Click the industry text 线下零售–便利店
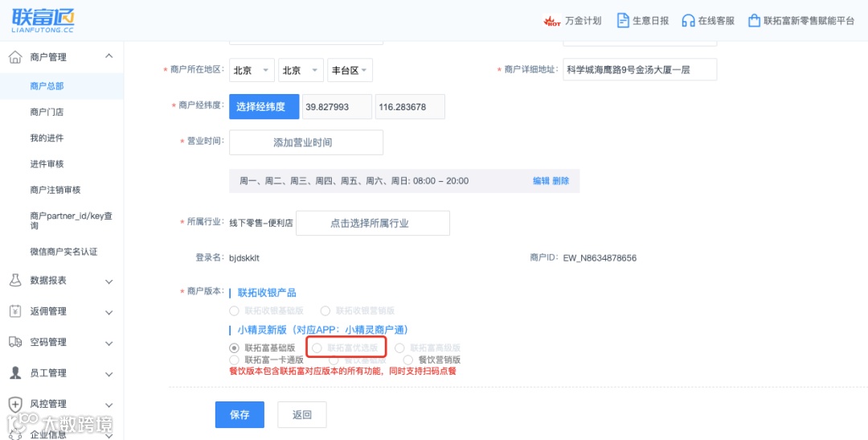Image resolution: width=868 pixels, height=440 pixels. click(x=261, y=224)
